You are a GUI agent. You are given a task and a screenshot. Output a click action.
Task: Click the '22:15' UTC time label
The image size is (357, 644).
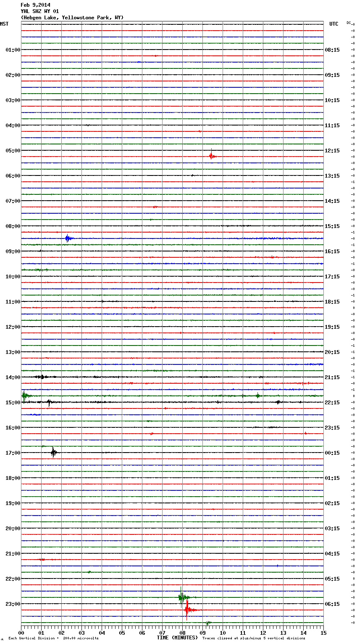332,403
